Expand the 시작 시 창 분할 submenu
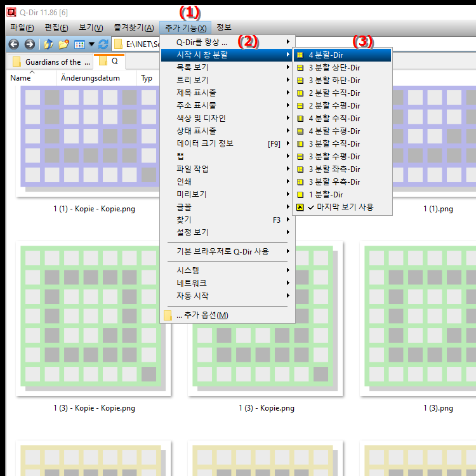476x476 pixels. pyautogui.click(x=227, y=55)
